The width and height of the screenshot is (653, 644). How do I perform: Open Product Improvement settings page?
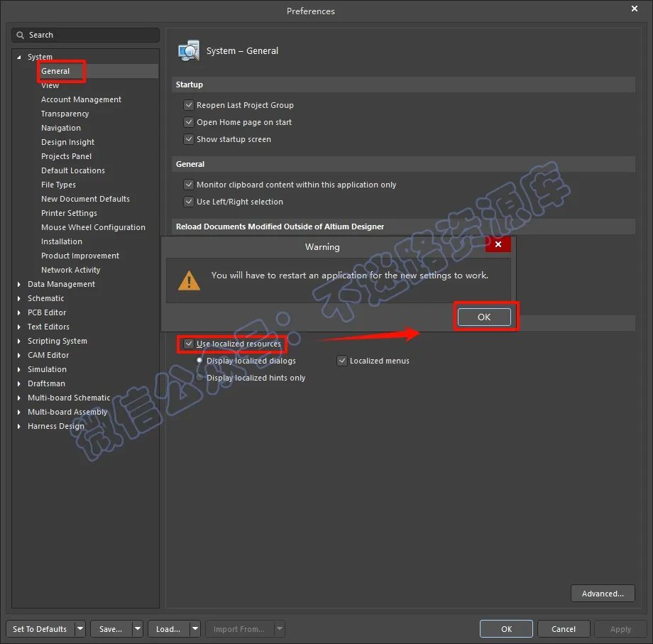click(80, 256)
